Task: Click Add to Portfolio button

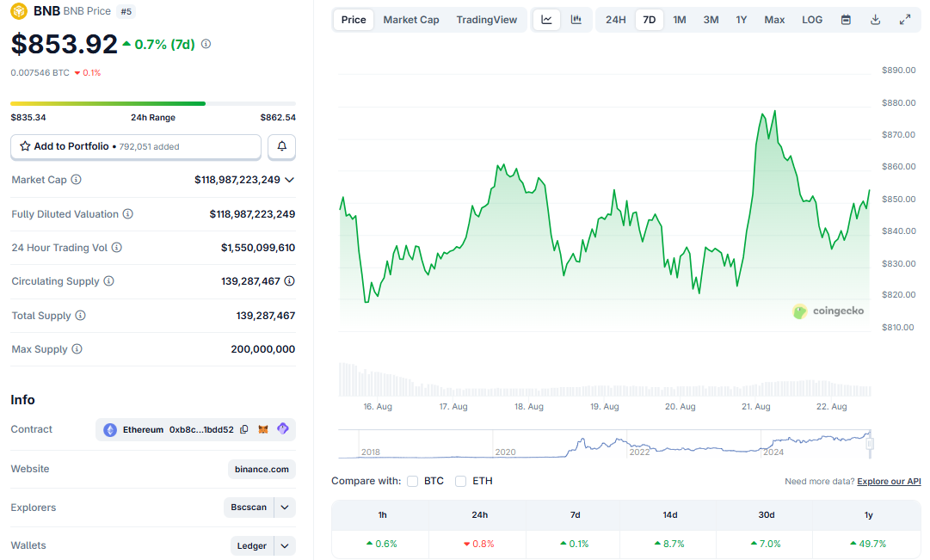Action: (136, 146)
